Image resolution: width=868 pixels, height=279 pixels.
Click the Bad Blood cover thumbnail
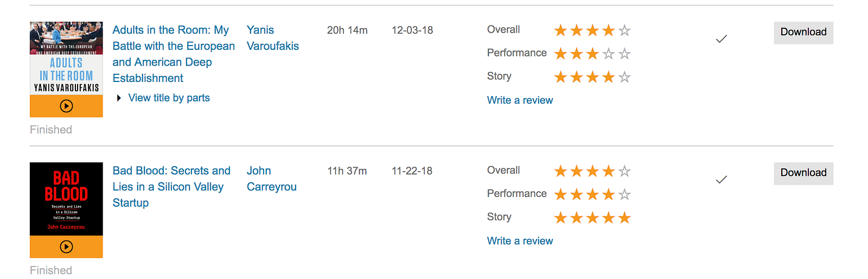click(x=66, y=199)
